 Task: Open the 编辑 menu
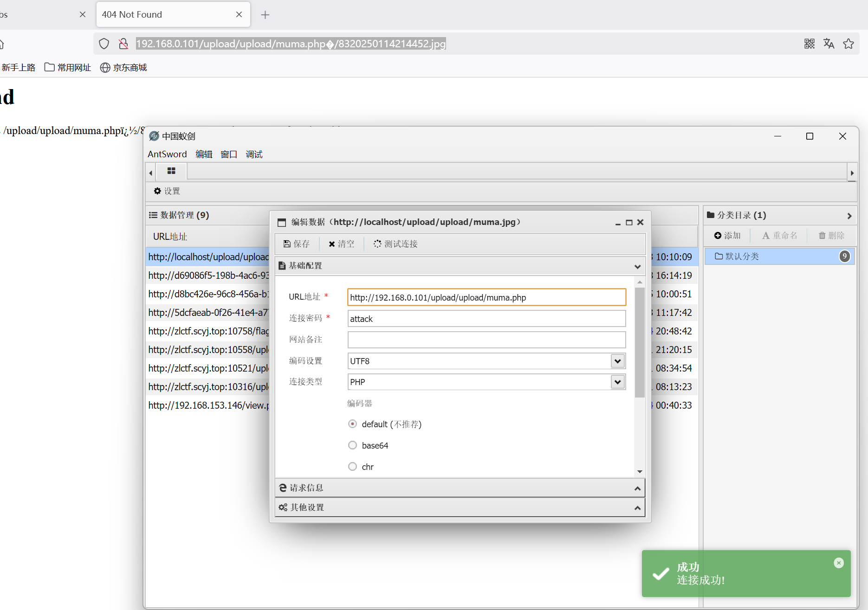204,154
